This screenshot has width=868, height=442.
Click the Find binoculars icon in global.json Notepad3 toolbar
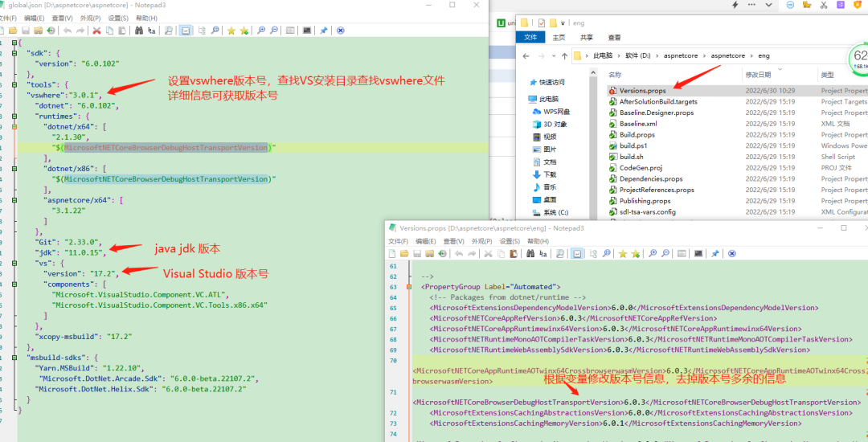[139, 31]
